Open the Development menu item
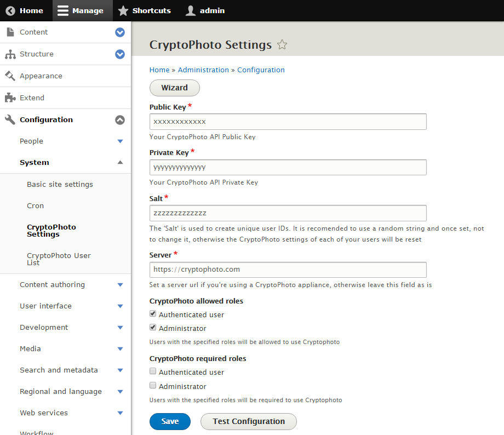This screenshot has height=435, width=504. [44, 328]
